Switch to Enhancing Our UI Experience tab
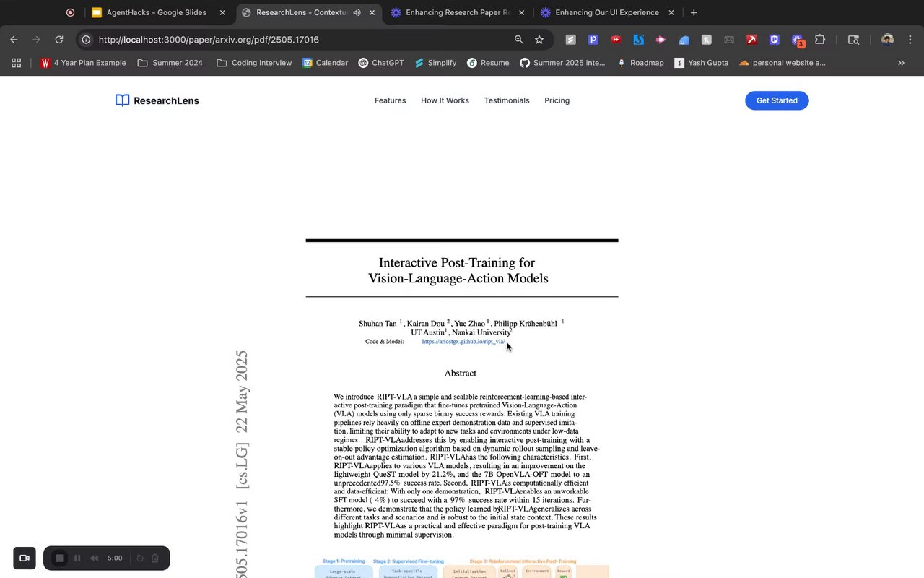Viewport: 924px width, 578px height. [607, 12]
